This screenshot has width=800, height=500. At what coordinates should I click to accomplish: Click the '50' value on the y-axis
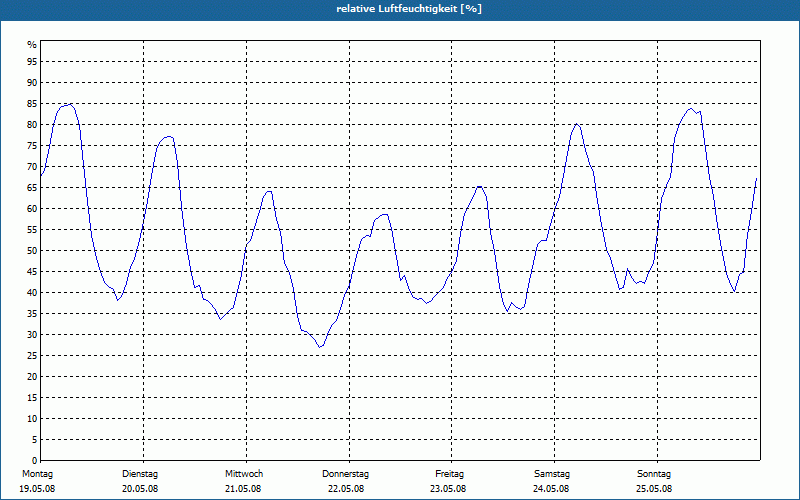[x=32, y=251]
